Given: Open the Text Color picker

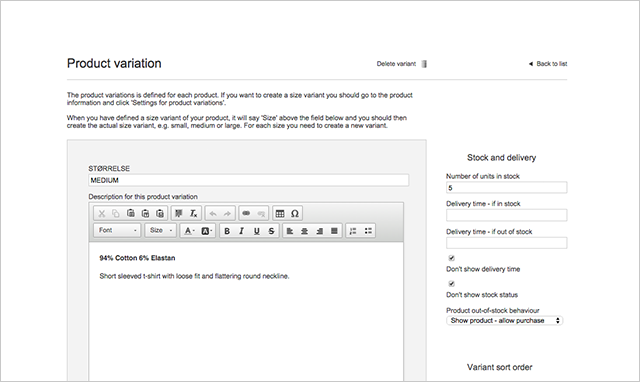Looking at the screenshot, I should click(x=189, y=231).
